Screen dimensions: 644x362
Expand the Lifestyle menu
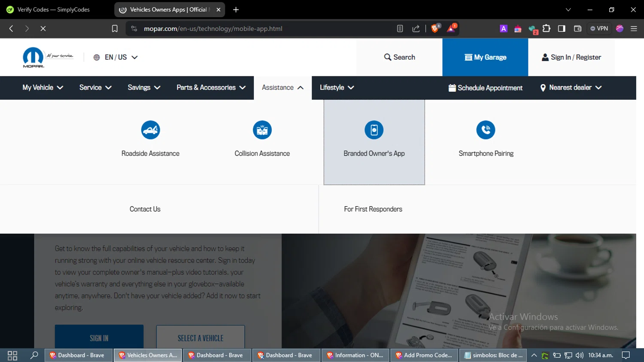337,88
